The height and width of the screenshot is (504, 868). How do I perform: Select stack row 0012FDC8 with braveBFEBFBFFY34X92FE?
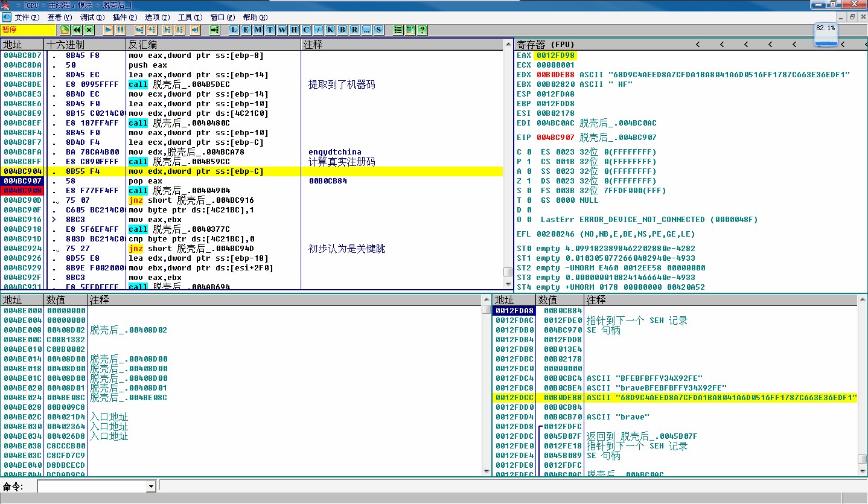(675, 388)
